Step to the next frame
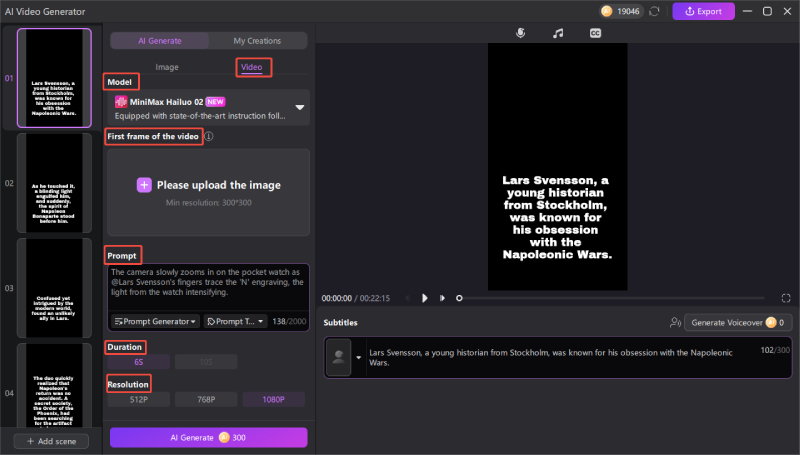The width and height of the screenshot is (800, 455). 442,298
